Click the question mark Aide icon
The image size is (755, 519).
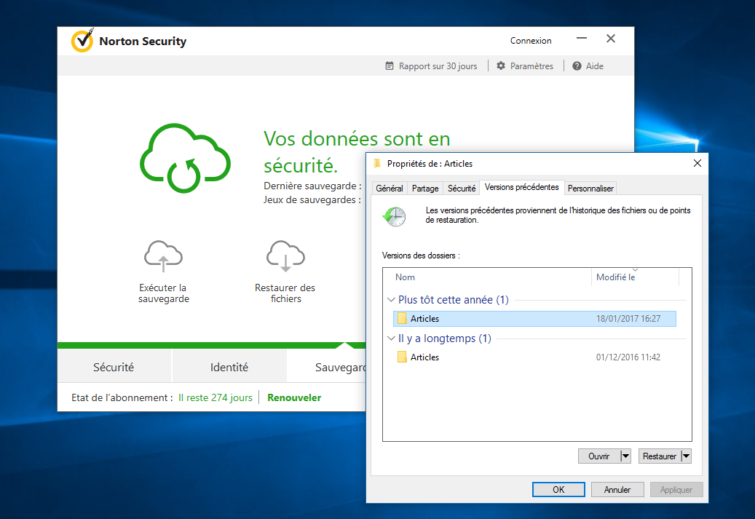pos(576,66)
